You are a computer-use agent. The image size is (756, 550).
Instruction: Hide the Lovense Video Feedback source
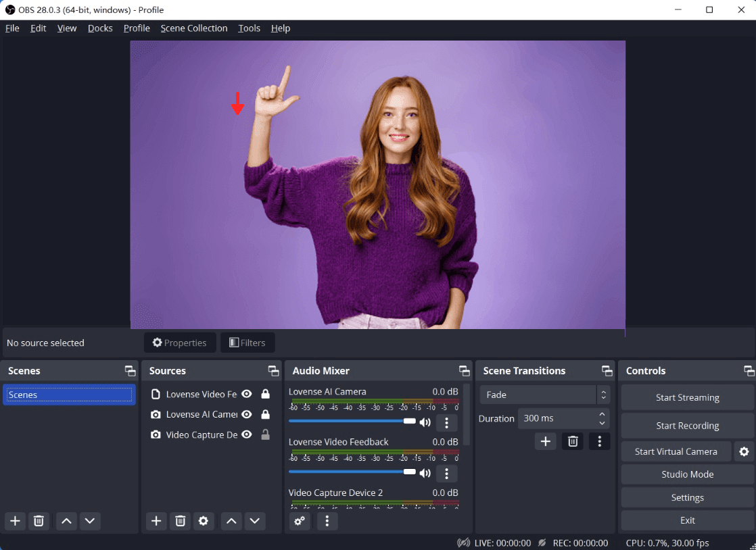(x=247, y=394)
